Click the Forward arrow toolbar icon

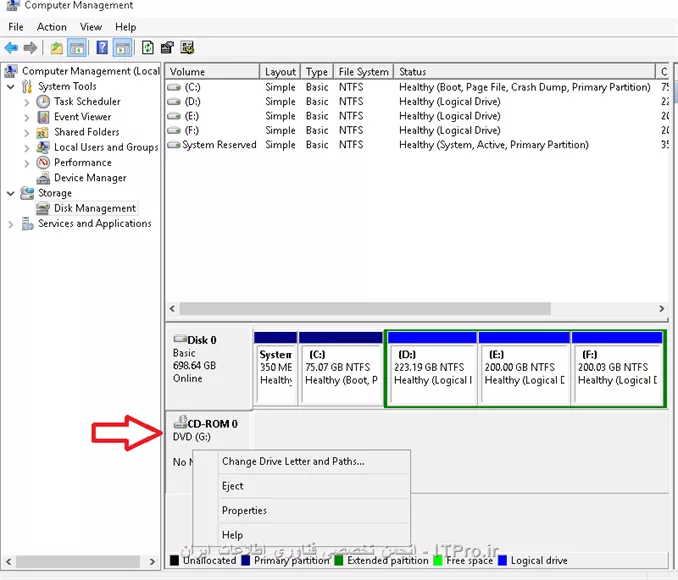tap(30, 48)
